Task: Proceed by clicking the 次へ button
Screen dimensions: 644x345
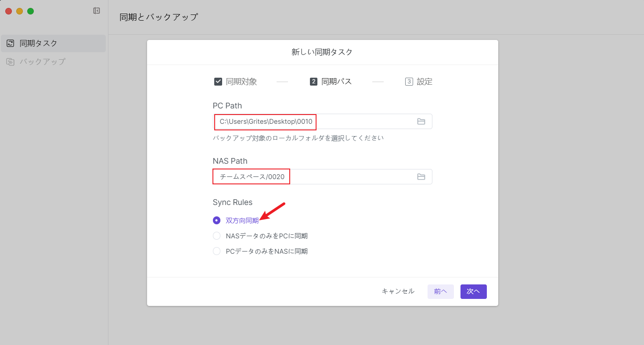Action: [473, 291]
